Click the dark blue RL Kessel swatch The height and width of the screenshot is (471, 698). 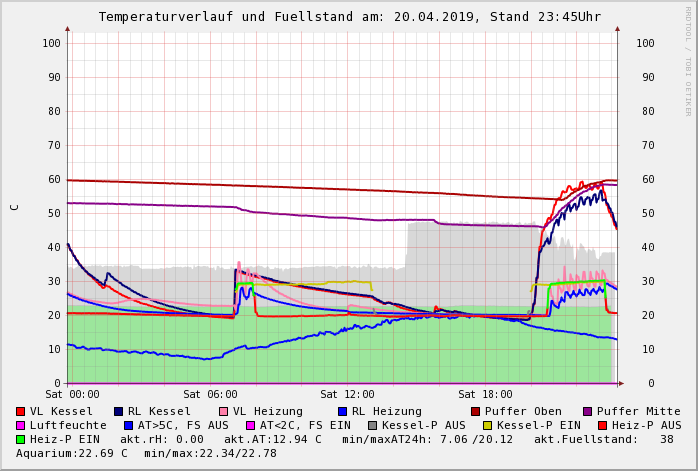118,411
